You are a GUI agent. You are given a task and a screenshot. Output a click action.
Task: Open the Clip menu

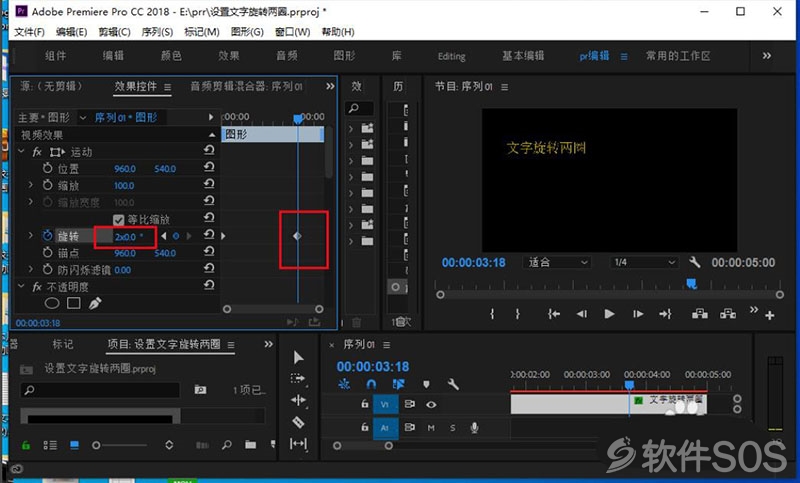click(x=114, y=32)
